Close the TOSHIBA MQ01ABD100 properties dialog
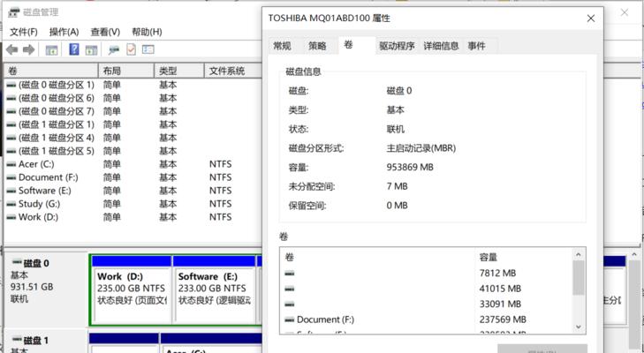Screen dimensions: 644x353 [591, 19]
